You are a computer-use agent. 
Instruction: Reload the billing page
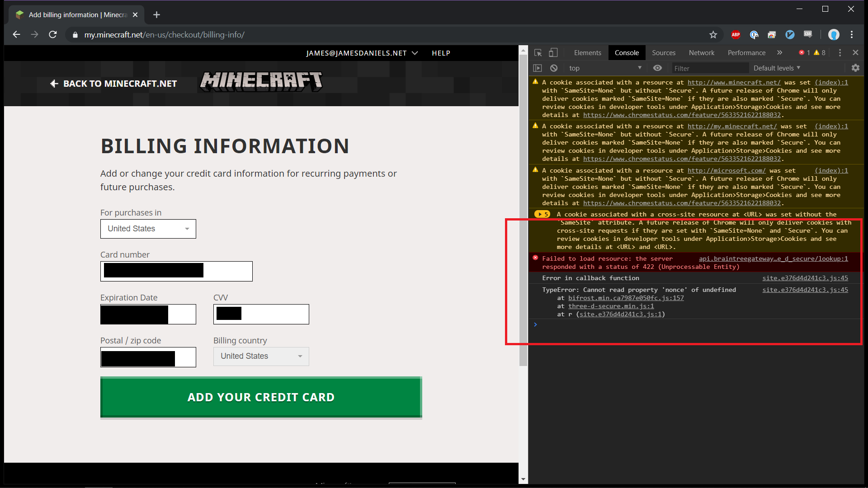(53, 35)
